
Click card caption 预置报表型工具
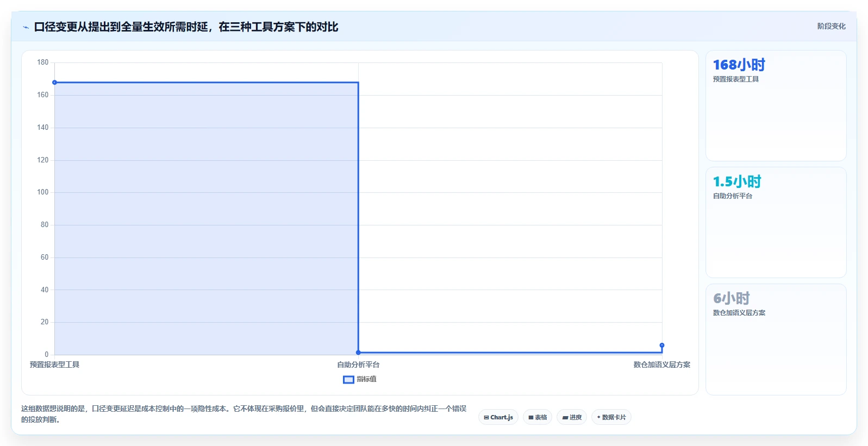click(x=736, y=79)
